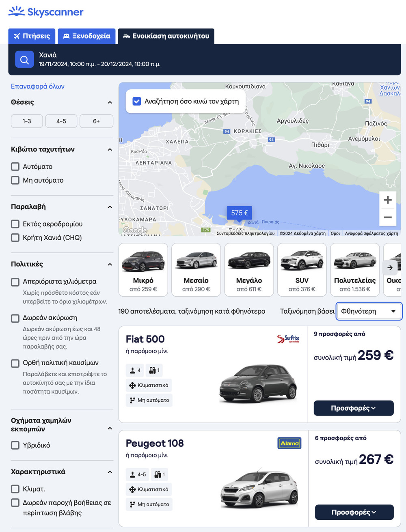Screen dimensions: 406x532
Task: Collapse the Χαρακτηριστικά filter section
Action: pyautogui.click(x=110, y=472)
